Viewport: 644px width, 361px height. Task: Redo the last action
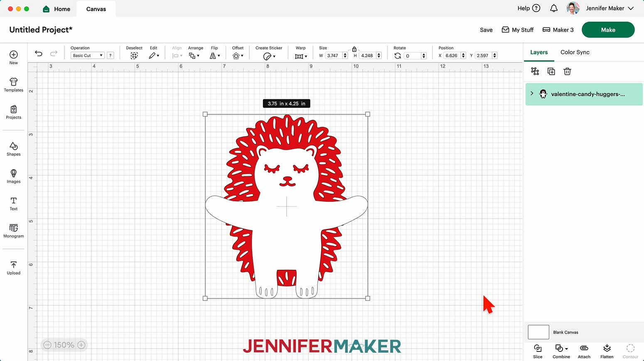[x=54, y=54]
